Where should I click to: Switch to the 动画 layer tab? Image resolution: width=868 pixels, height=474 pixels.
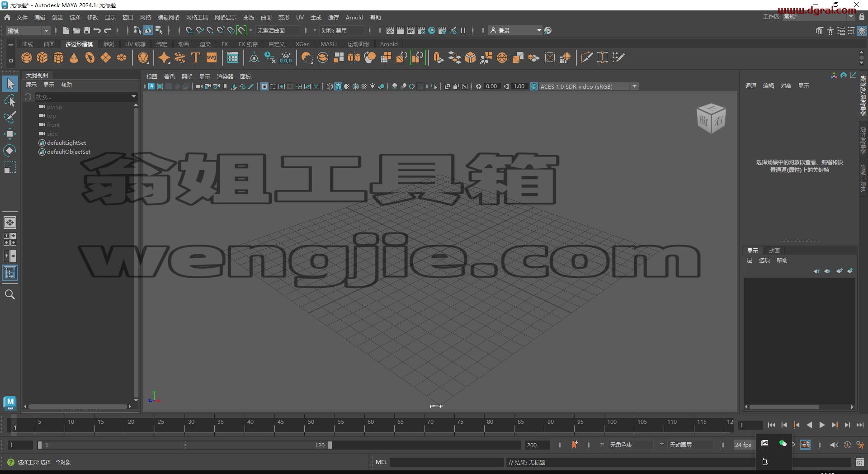(774, 251)
